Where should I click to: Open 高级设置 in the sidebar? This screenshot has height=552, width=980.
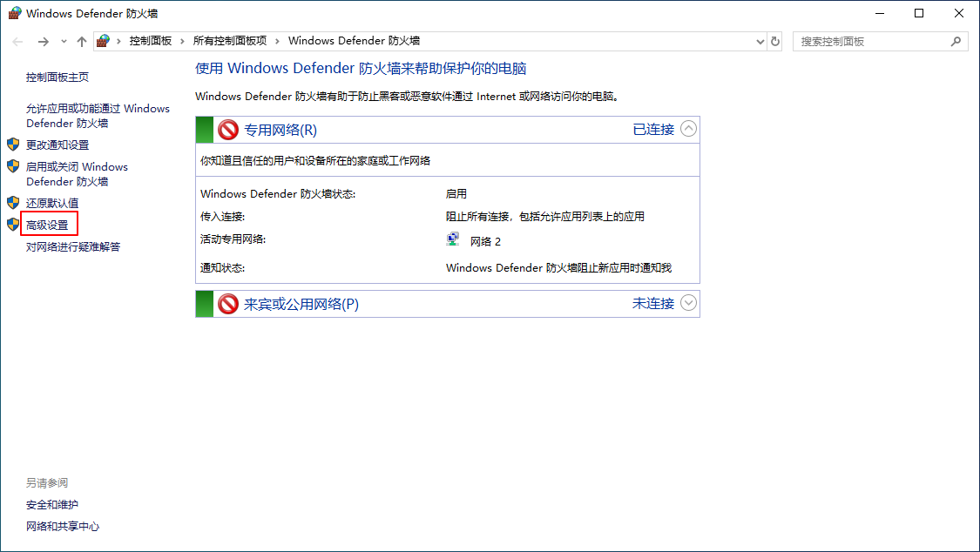[x=48, y=225]
